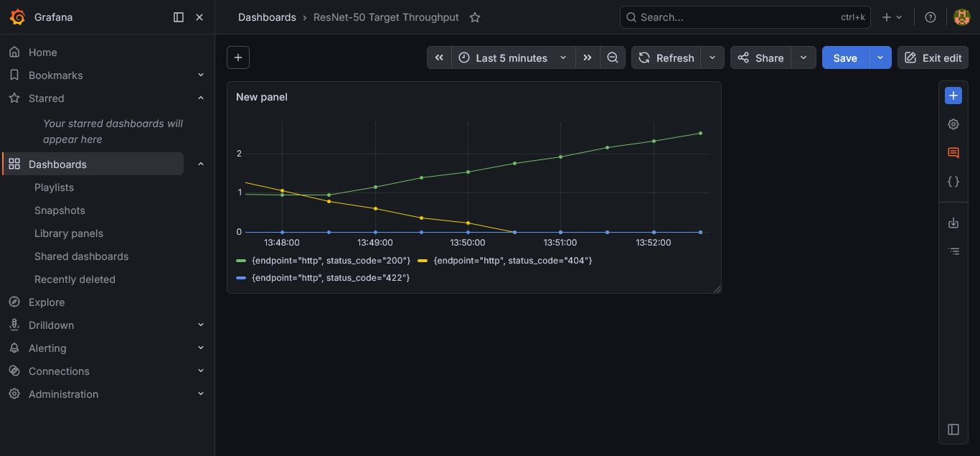
Task: Open Drilldown
Action: pos(52,325)
